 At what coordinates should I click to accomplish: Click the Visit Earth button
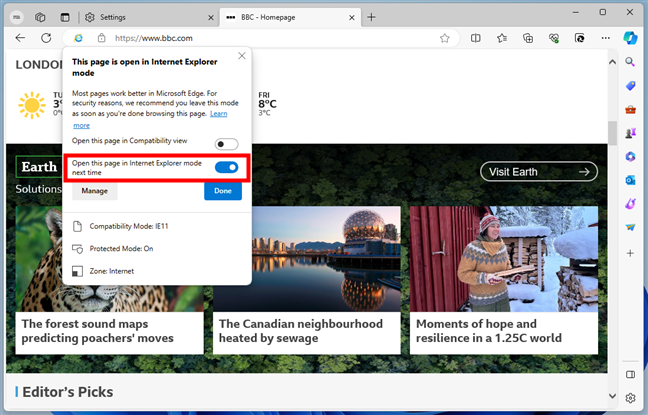pyautogui.click(x=539, y=172)
